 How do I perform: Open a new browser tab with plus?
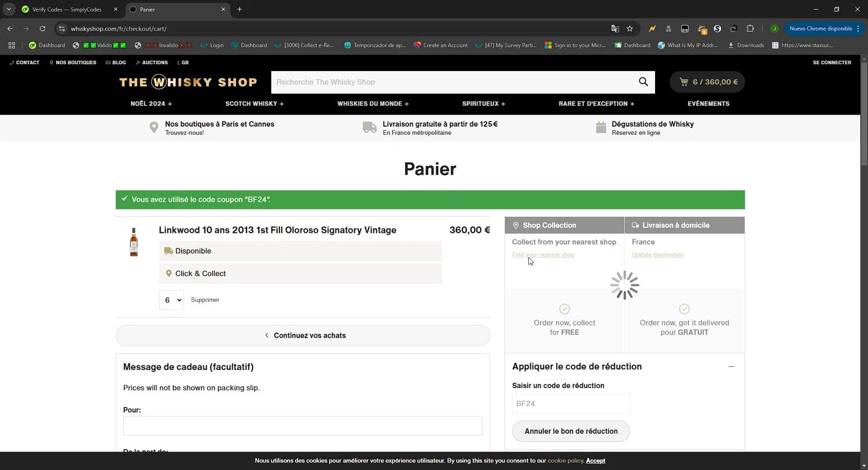tap(240, 9)
